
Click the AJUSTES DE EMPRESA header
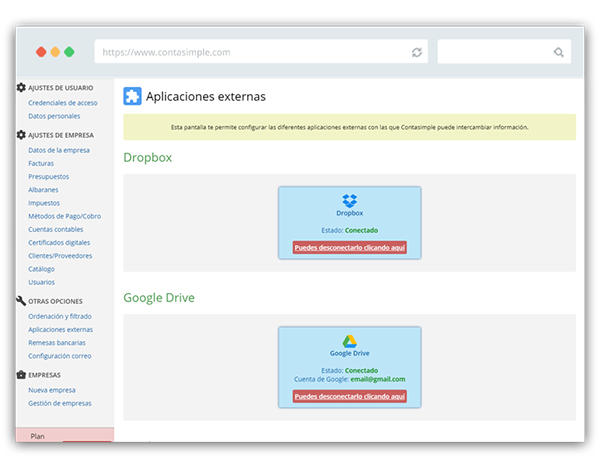click(61, 135)
